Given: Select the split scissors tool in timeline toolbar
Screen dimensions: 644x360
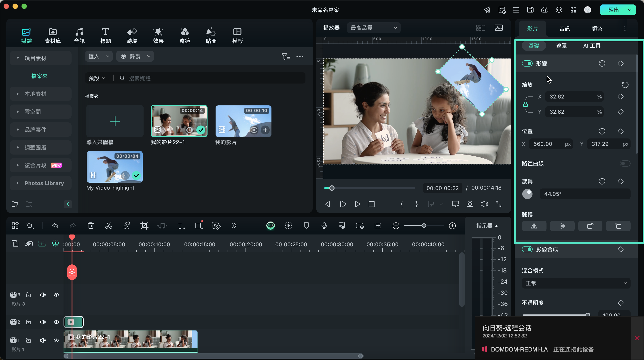Looking at the screenshot, I should [108, 226].
